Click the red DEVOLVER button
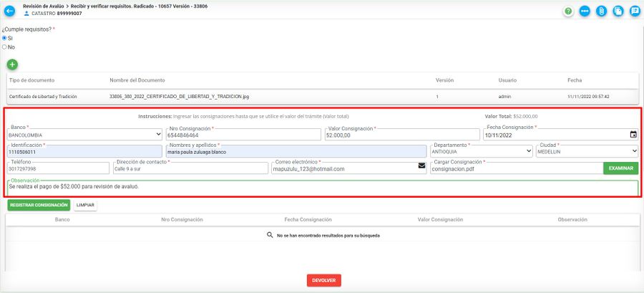Image resolution: width=644 pixels, height=293 pixels. (x=323, y=280)
